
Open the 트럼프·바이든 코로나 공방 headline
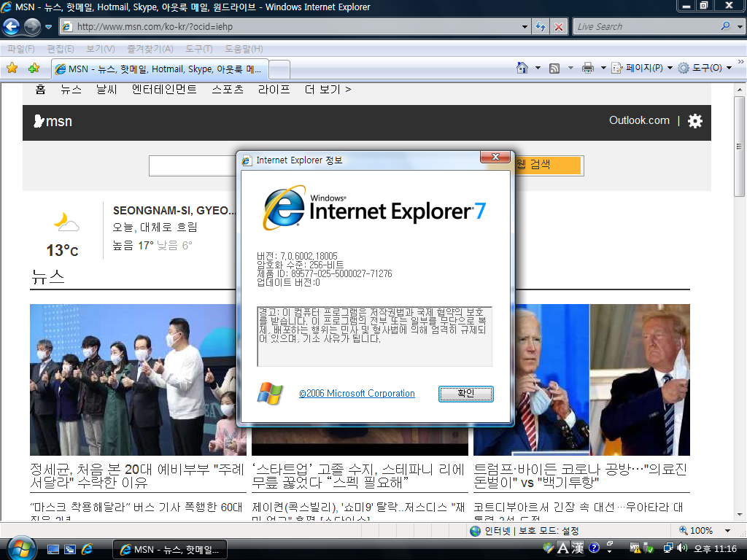coord(580,475)
